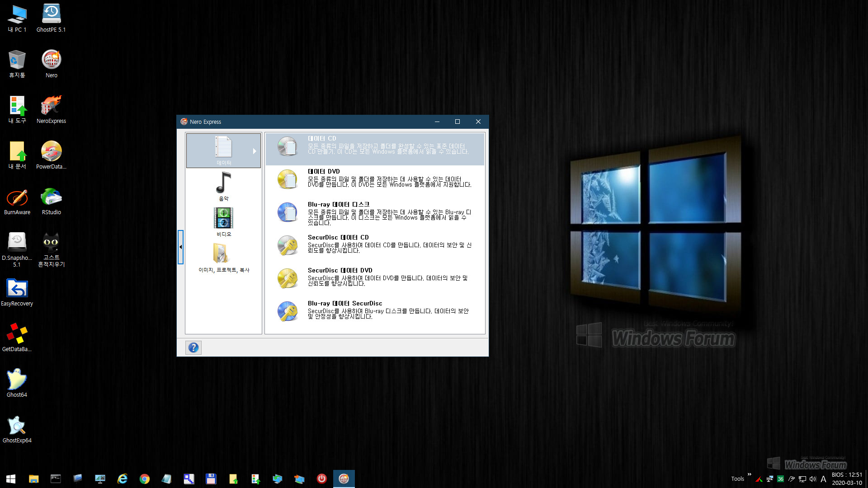Open the 데이터 category in the sidebar
The height and width of the screenshot is (488, 868).
[x=223, y=150]
